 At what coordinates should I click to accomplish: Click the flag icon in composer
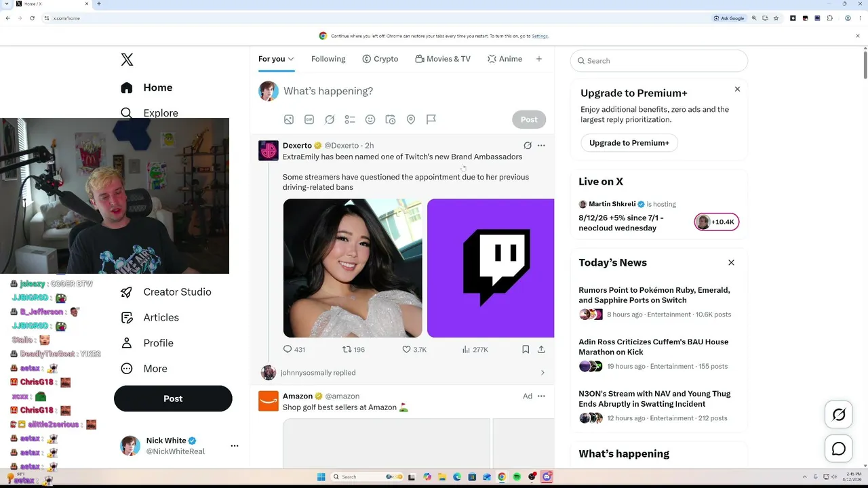coord(431,119)
